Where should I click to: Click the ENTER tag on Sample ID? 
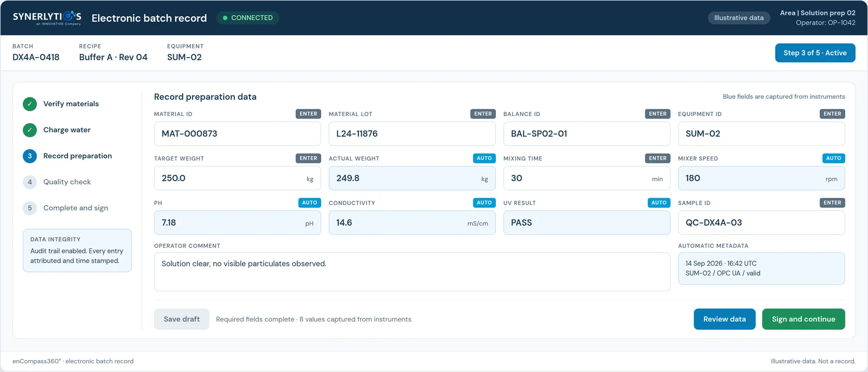pos(832,203)
